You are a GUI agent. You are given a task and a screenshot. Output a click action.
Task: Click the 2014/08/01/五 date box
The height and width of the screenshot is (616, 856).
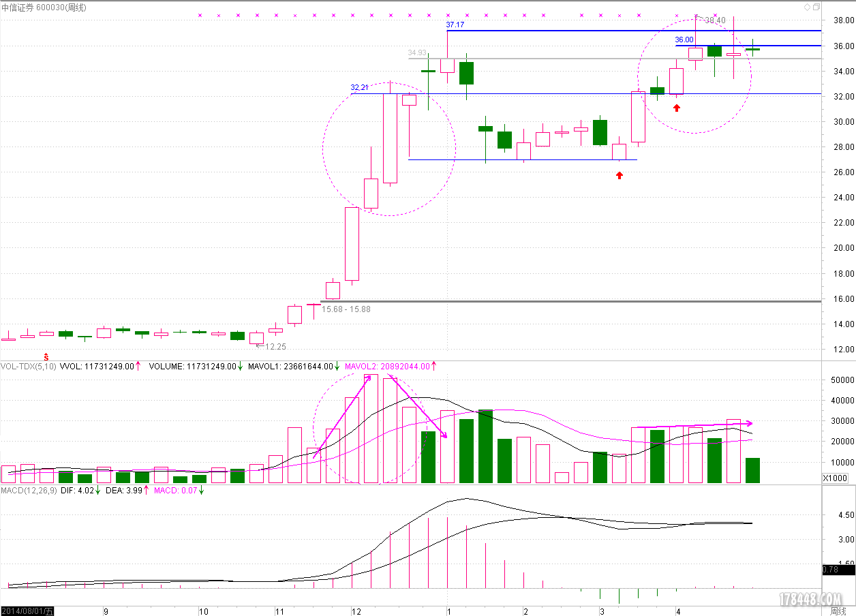27,611
